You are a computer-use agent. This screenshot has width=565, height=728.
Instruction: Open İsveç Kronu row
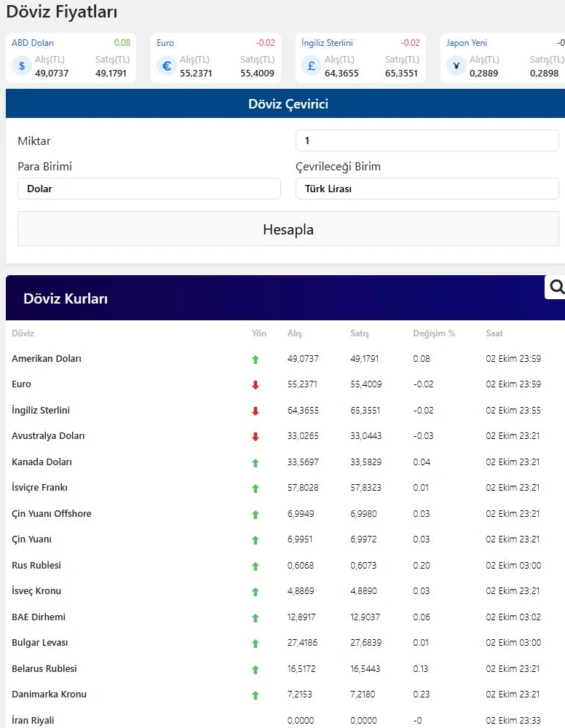(36, 590)
